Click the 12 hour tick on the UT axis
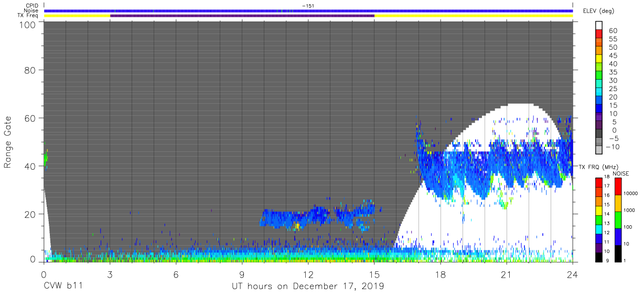 (x=308, y=274)
